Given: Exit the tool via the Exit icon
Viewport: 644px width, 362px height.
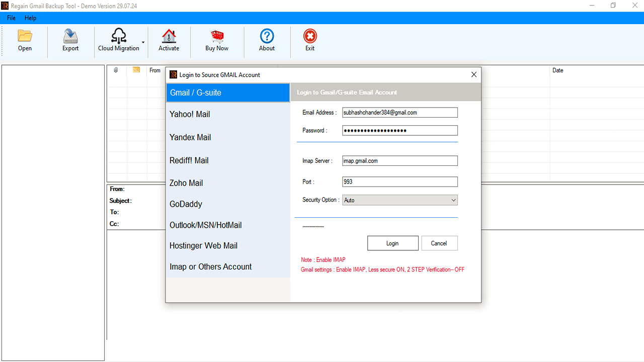Looking at the screenshot, I should tap(310, 40).
